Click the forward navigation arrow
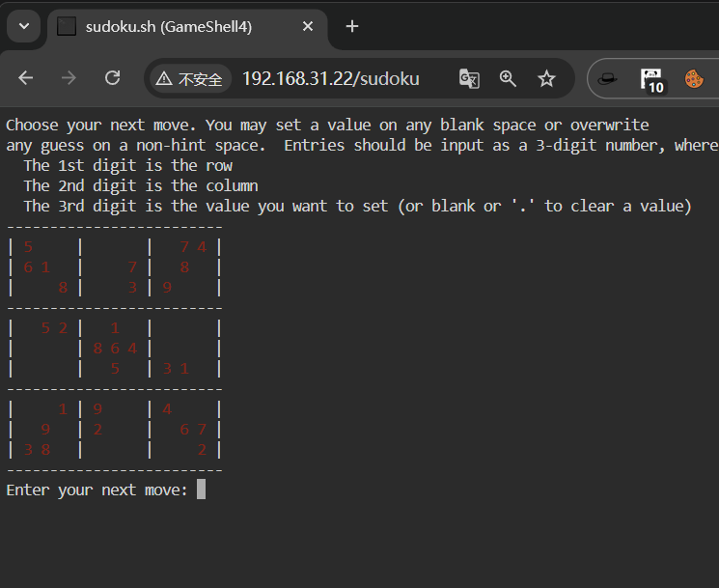Image resolution: width=719 pixels, height=588 pixels. click(69, 78)
